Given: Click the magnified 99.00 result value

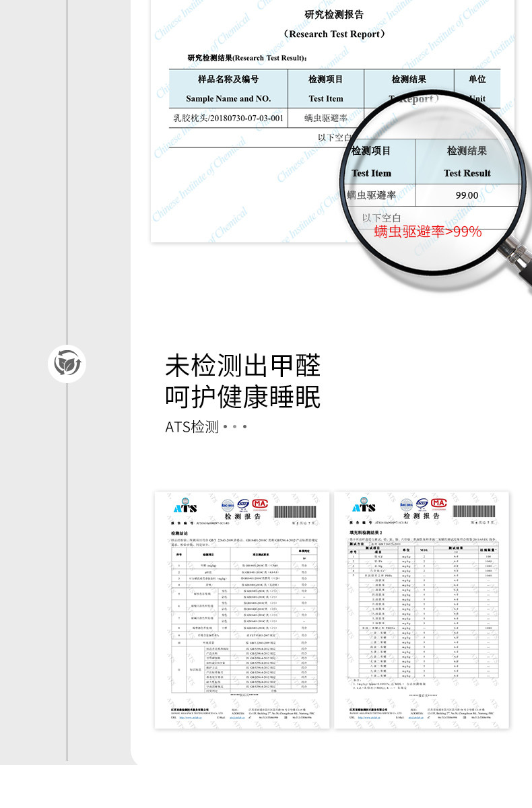Looking at the screenshot, I should click(x=467, y=195).
